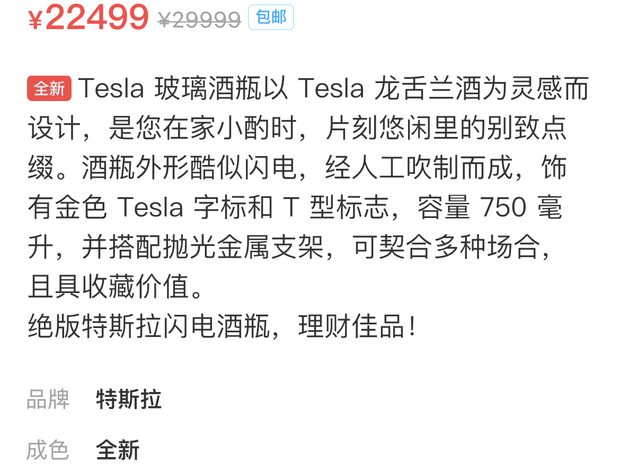Tap the red 全新 badge before description

(x=49, y=89)
